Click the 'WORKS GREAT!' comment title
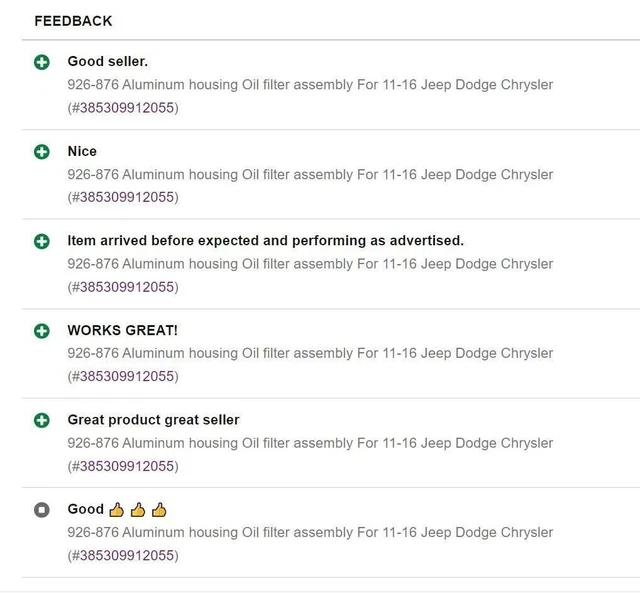Viewport: 640px width, 593px height. pos(122,330)
